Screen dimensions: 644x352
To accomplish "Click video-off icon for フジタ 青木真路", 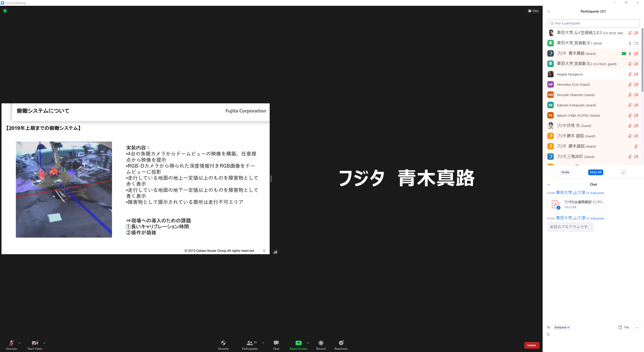I will tap(636, 54).
